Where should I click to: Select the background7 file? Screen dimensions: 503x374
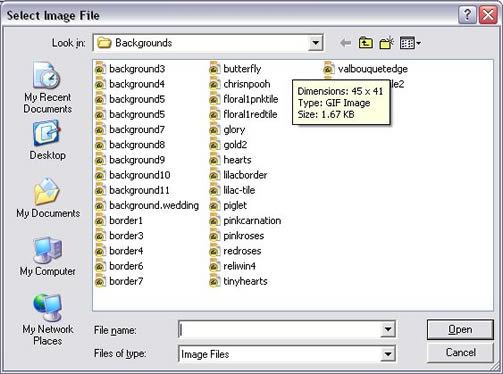click(130, 129)
